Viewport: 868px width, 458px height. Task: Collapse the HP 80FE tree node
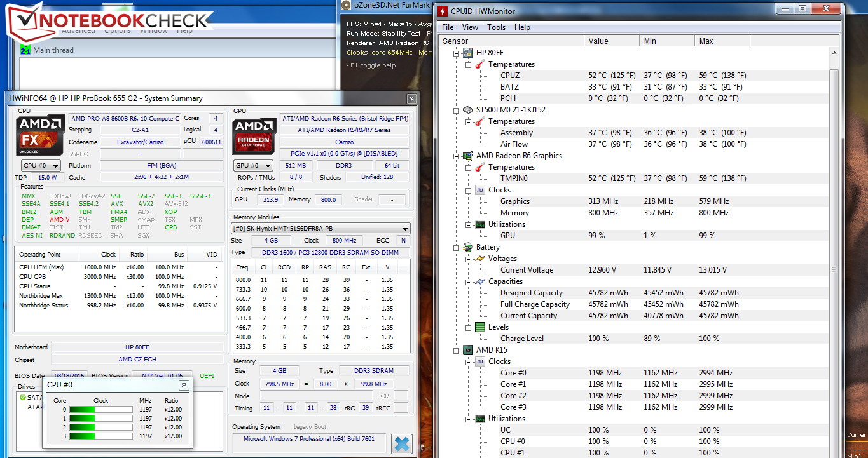pos(457,53)
